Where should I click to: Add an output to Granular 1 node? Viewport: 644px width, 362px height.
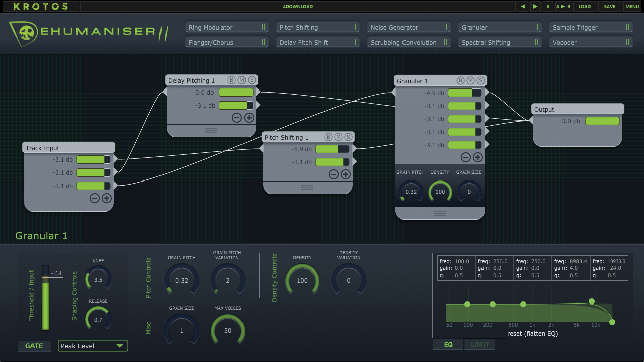478,157
